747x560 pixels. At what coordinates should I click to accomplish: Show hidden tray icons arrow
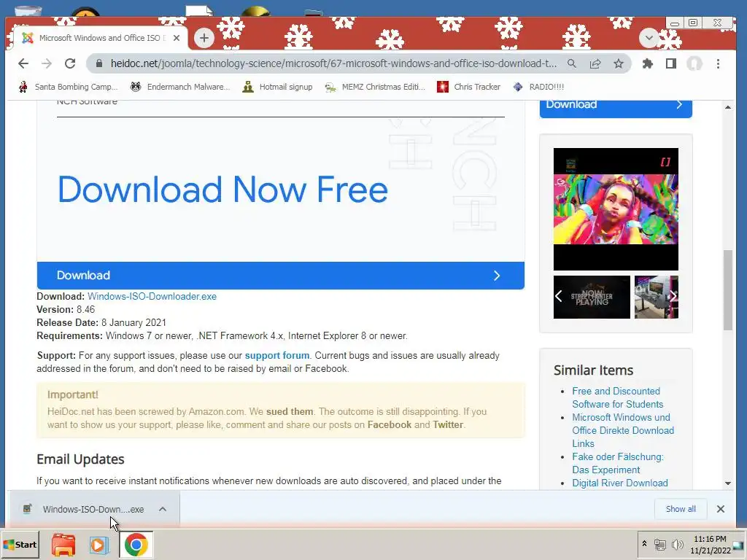645,543
